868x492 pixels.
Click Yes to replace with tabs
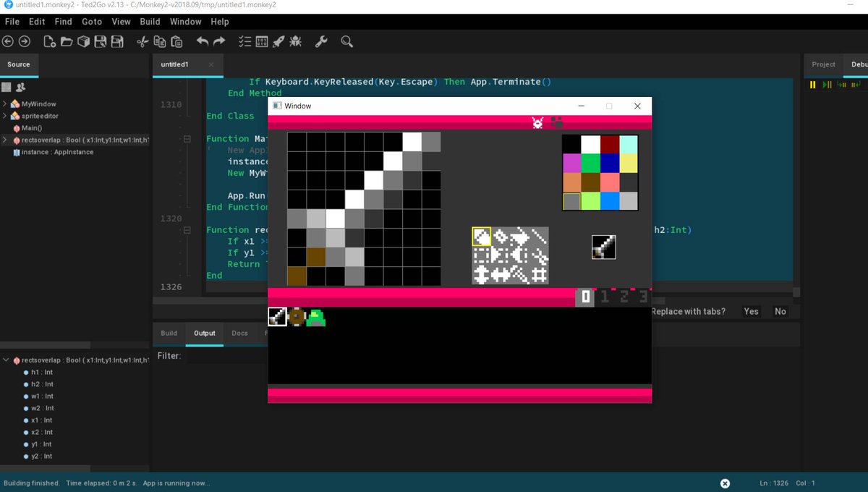point(751,311)
